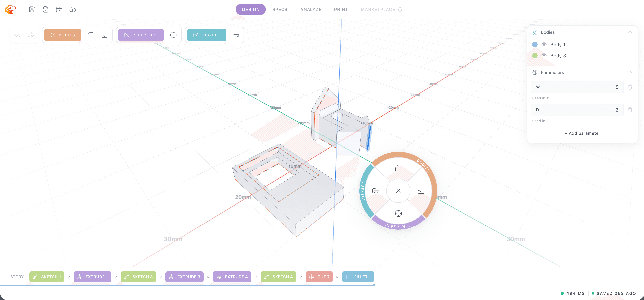Click the arrow after Sketch 3
Image resolution: width=644 pixels, height=300 pixels.
click(x=161, y=277)
